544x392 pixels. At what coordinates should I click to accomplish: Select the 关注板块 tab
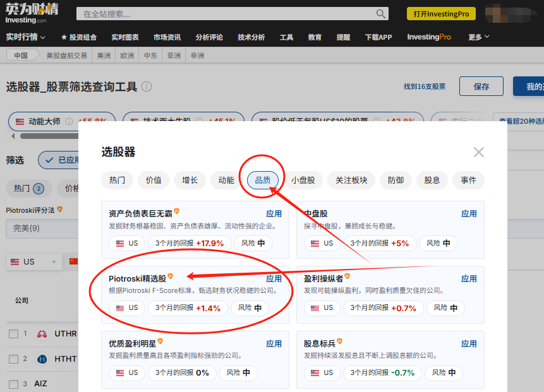point(351,181)
